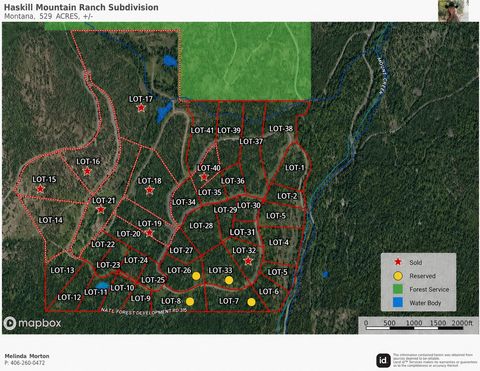Click the yellow reserved dot under LOT-33
Image resolution: width=480 pixels, height=371 pixels.
(229, 280)
